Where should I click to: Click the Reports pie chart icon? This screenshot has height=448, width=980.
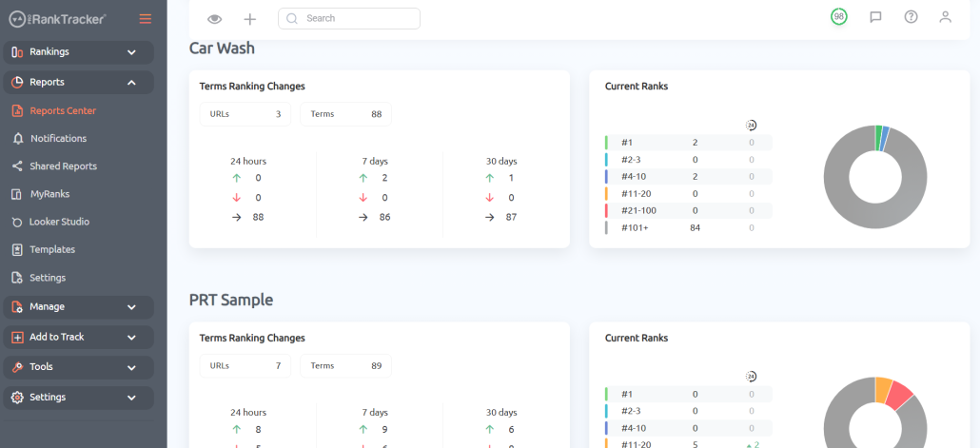[x=17, y=83]
